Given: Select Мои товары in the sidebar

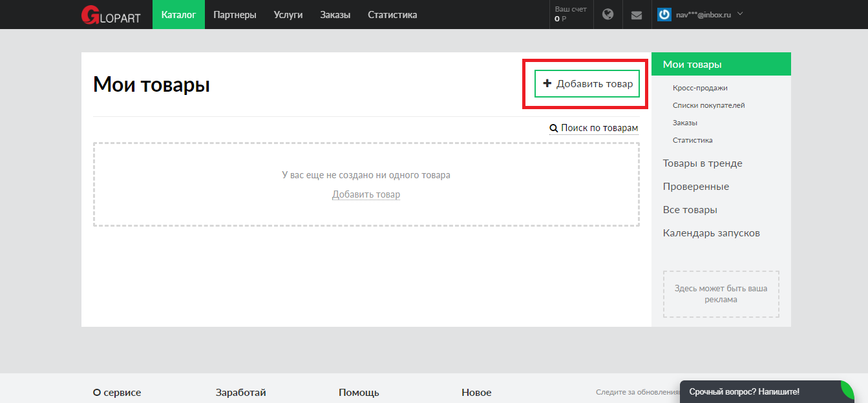Looking at the screenshot, I should coord(692,64).
